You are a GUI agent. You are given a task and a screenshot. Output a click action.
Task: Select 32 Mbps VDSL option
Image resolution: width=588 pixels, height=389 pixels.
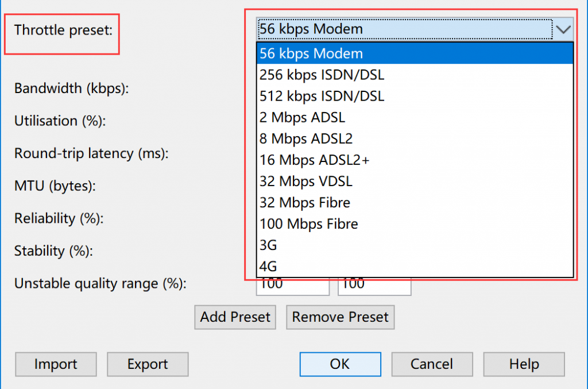[x=415, y=181]
